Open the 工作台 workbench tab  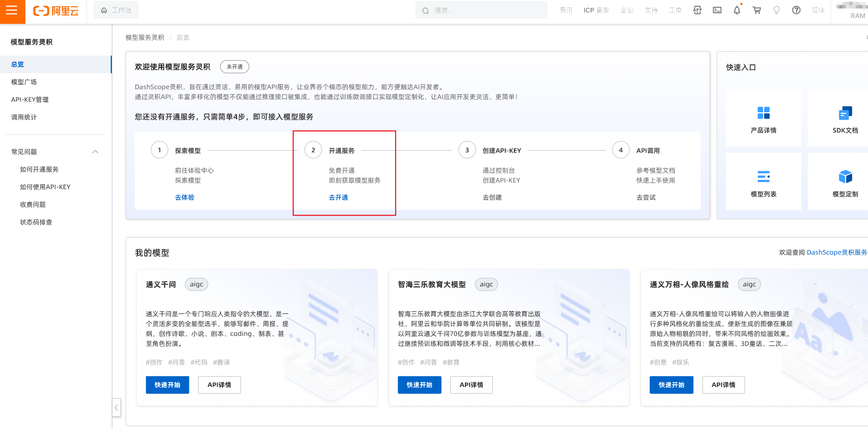(116, 10)
